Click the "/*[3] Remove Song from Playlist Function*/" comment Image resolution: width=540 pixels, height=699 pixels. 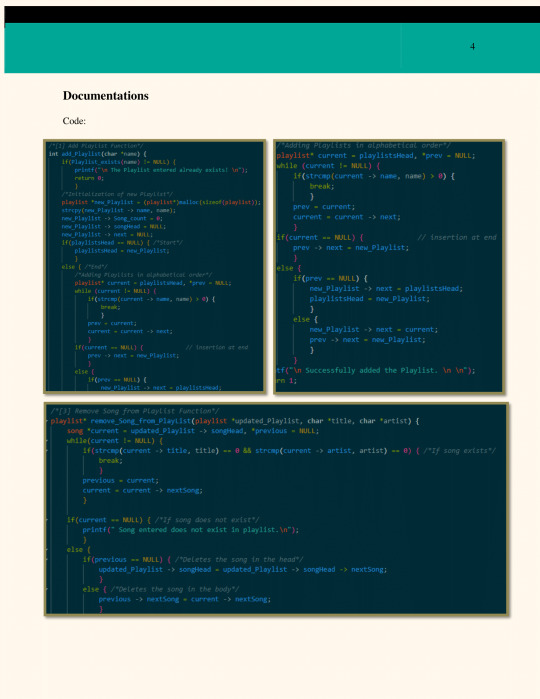coord(135,411)
